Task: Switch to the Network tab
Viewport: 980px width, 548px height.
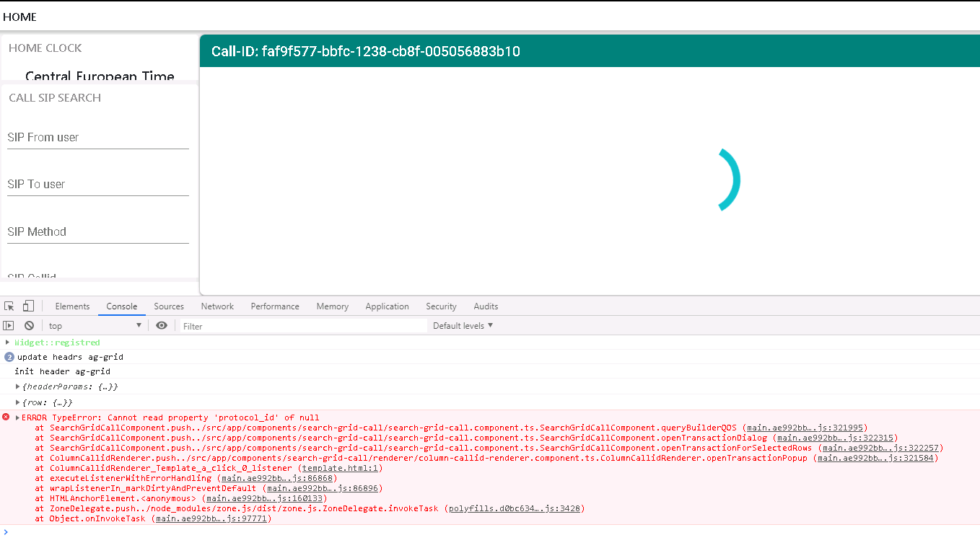Action: click(217, 306)
